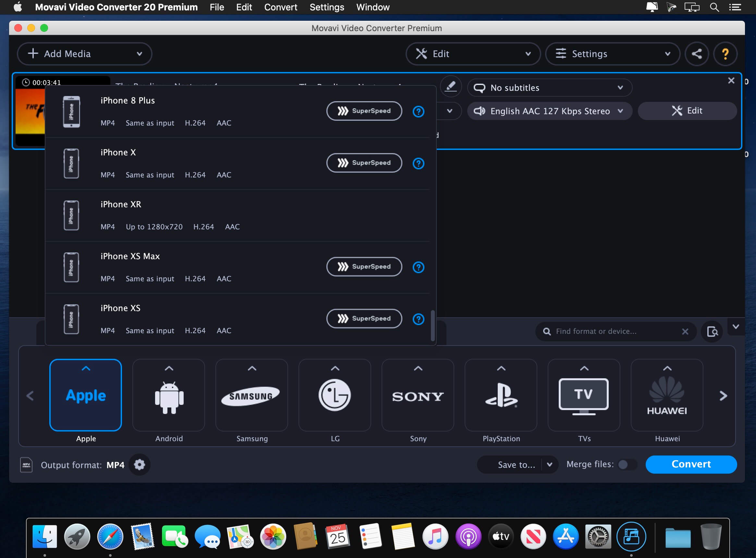
Task: Select the Android device category
Action: 169,395
